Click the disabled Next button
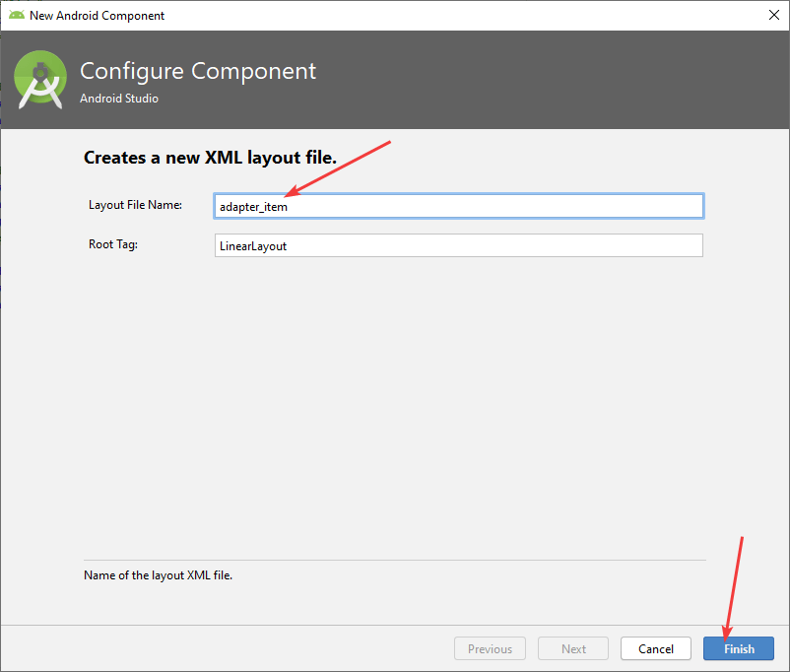 573,648
